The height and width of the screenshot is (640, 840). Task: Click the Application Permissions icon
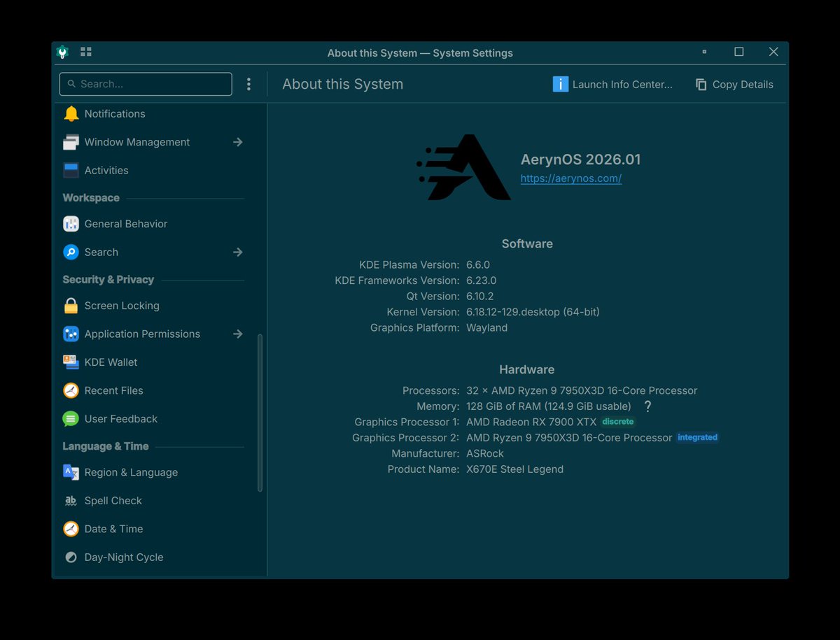click(71, 334)
